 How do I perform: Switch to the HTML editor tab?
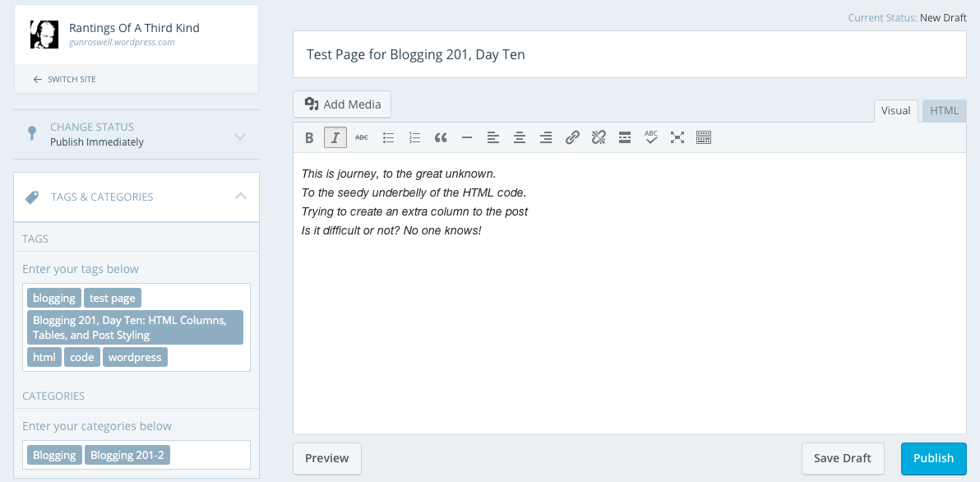tap(945, 111)
